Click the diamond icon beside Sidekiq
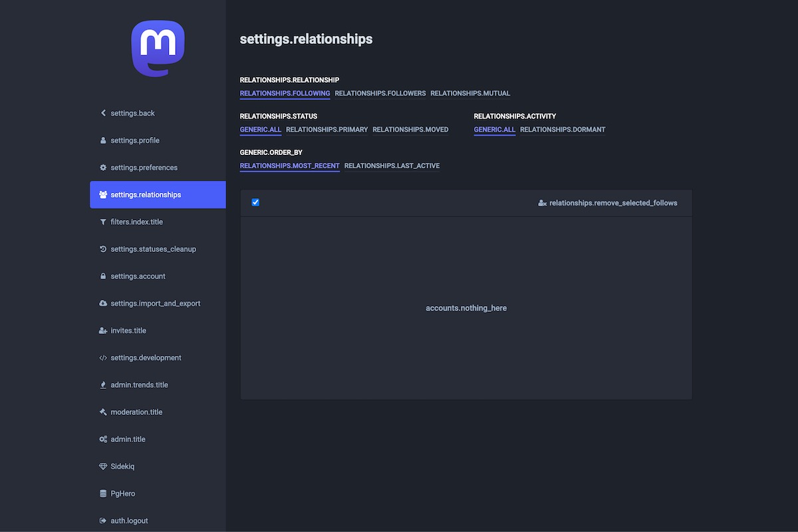Screen dimensions: 798x532 103,467
